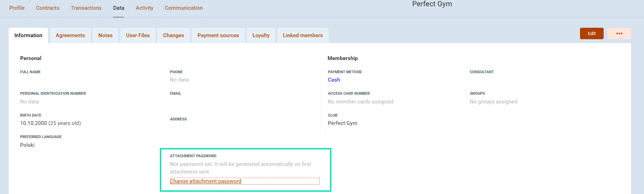Show the Changes sub-tab

coord(173,35)
